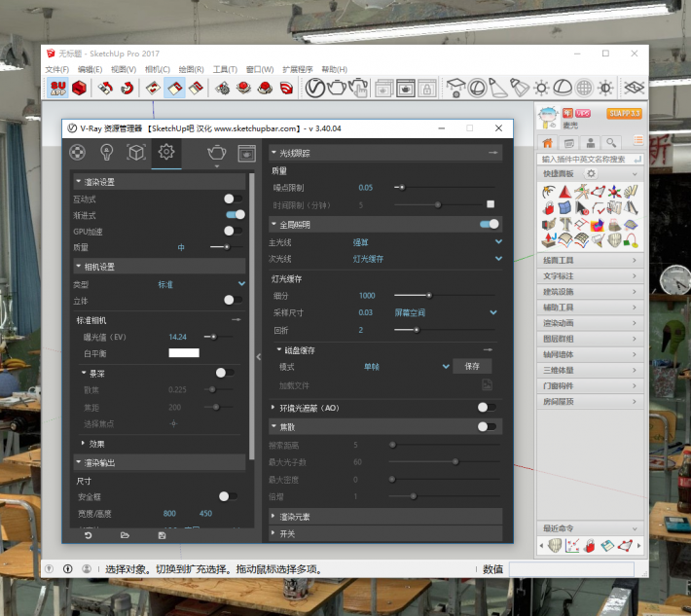Screen dimensions: 691x616
Task: Click the SU APP toolbar icon
Action: pos(58,88)
